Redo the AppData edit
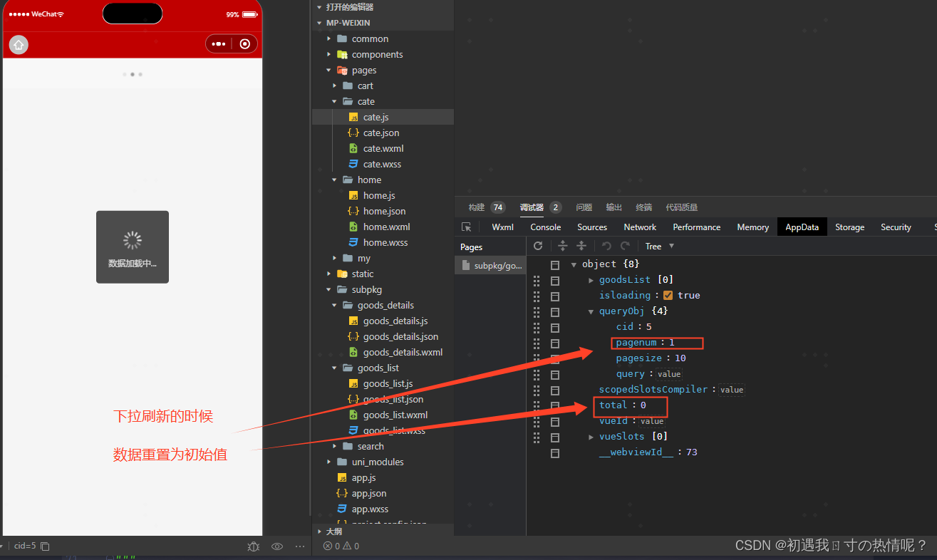Viewport: 937px width, 560px height. pyautogui.click(x=625, y=246)
